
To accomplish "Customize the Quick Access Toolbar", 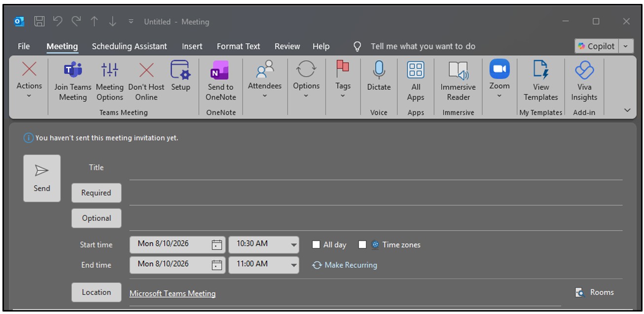I will 131,22.
